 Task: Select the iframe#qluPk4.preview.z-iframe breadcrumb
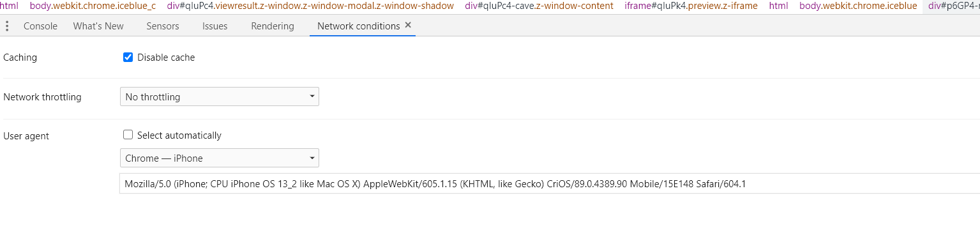coord(691,6)
